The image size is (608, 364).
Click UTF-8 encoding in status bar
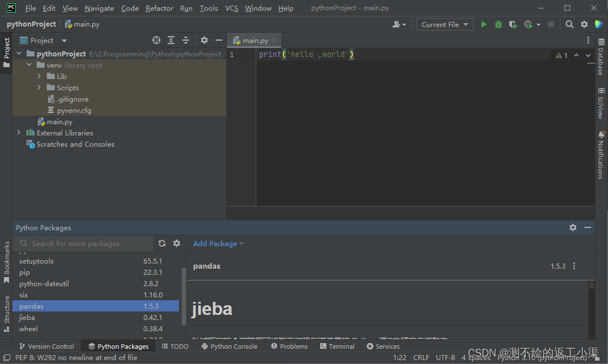pyautogui.click(x=445, y=357)
